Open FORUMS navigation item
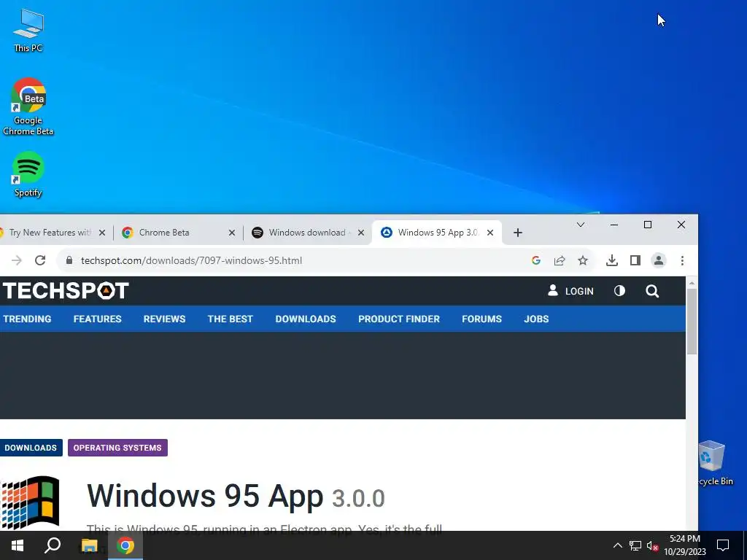 pyautogui.click(x=481, y=319)
